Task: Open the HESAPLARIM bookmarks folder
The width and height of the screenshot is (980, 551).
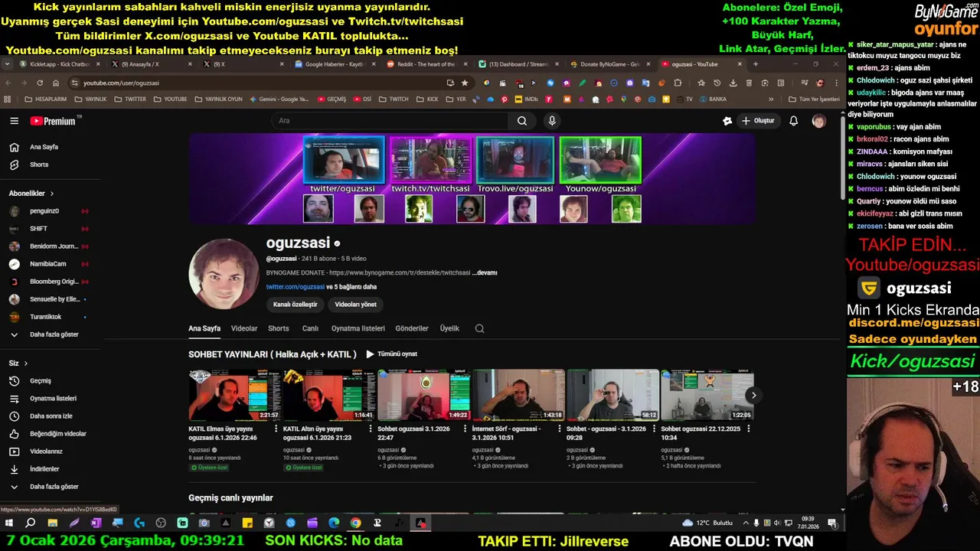Action: [x=45, y=99]
